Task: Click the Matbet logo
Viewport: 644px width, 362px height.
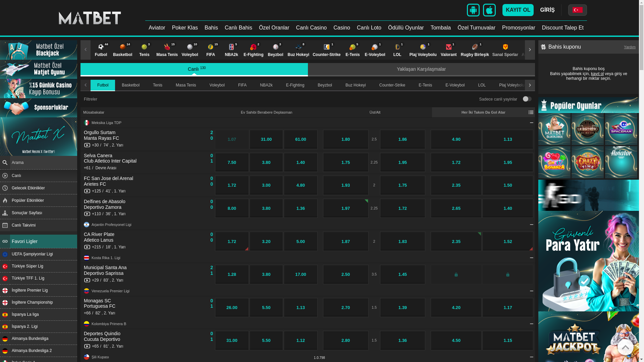Action: pos(90,18)
